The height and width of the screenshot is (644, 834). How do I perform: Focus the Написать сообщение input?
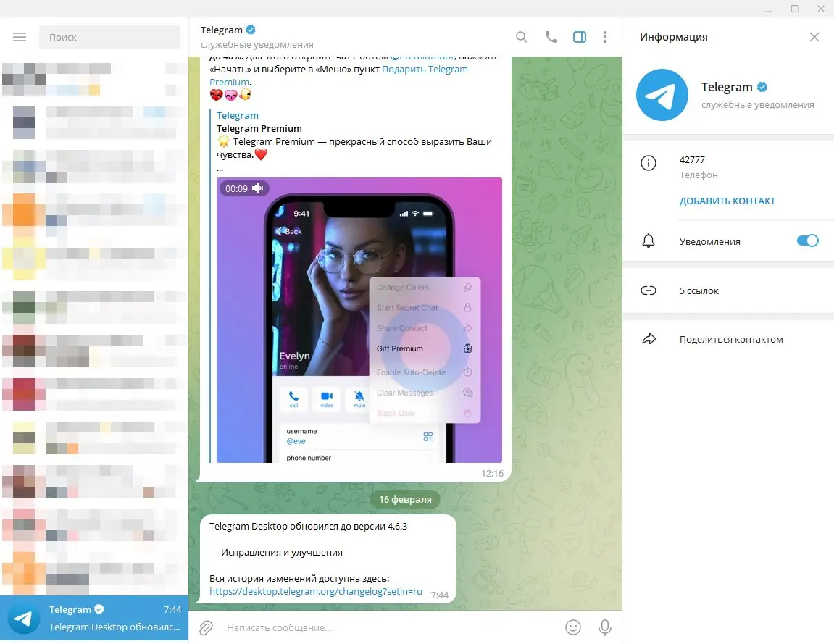coord(391,627)
